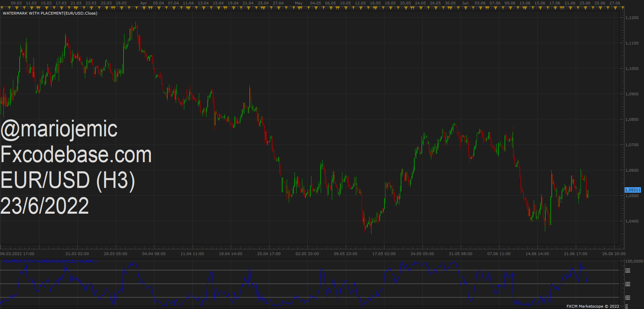
Task: Click the 04.04 08:00 time label
Action: pyautogui.click(x=154, y=254)
